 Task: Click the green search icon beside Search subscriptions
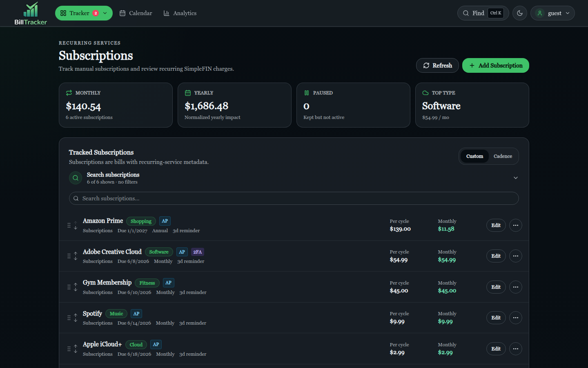coord(76,178)
